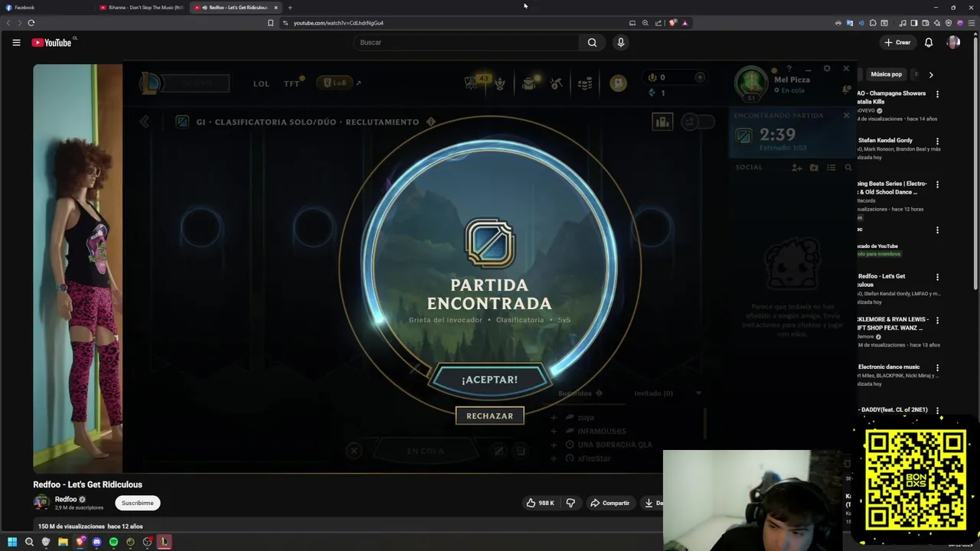The height and width of the screenshot is (551, 980).
Task: Open Brave Shields icon in address bar
Action: coord(673,23)
